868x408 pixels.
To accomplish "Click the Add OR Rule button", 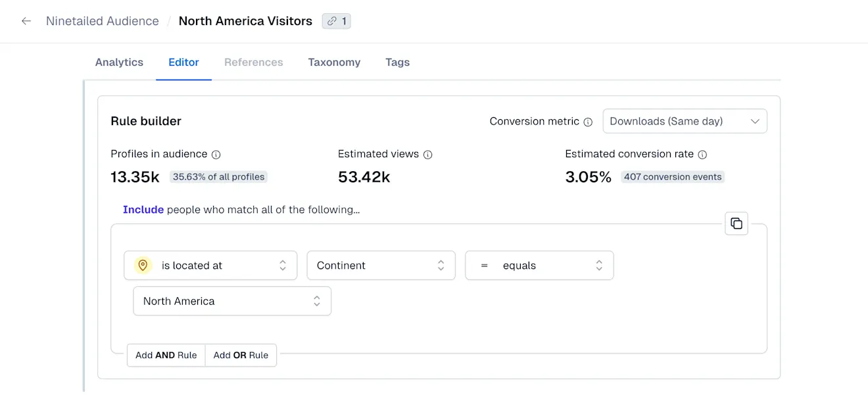I will coord(241,355).
